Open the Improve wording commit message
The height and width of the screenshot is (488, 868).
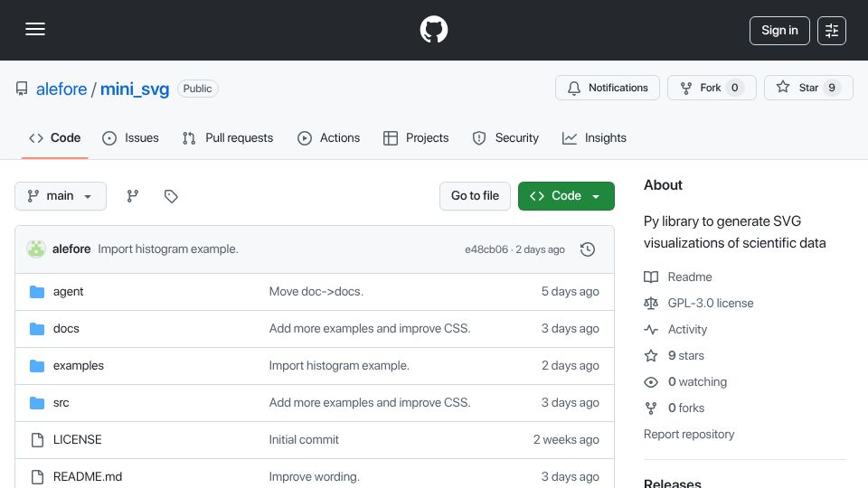point(314,477)
